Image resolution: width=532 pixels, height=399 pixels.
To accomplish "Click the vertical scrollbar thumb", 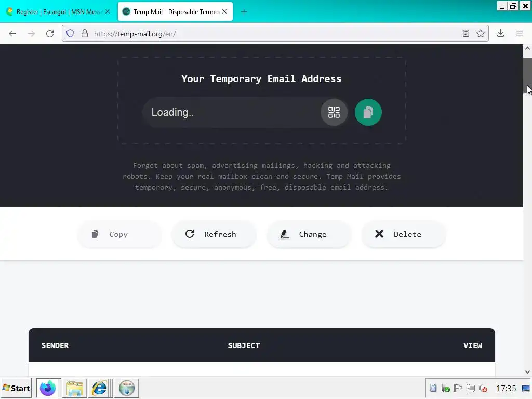I will coord(528,76).
